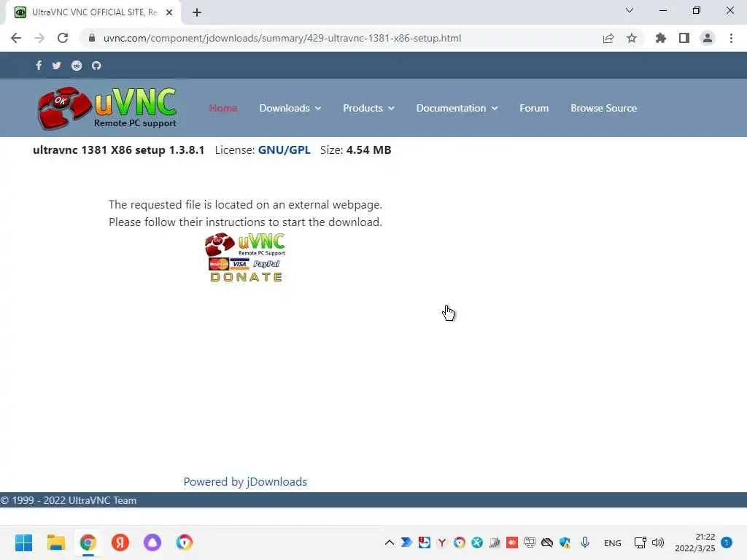Image resolution: width=747 pixels, height=560 pixels.
Task: Show hidden system tray icons
Action: tap(390, 542)
